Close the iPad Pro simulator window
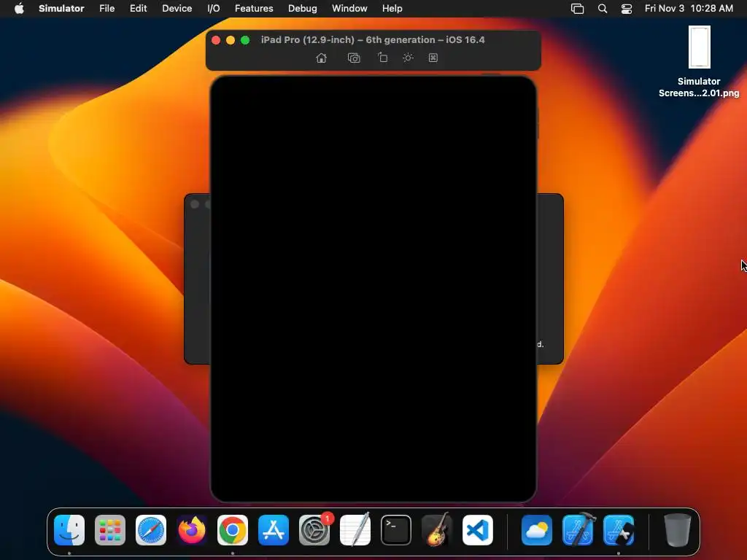Screen dimensions: 747x560 coord(216,40)
